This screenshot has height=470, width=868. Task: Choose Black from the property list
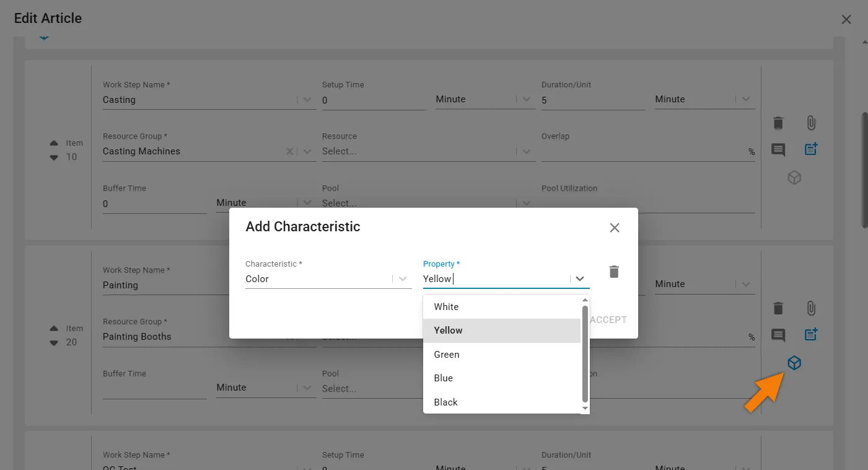(x=502, y=402)
